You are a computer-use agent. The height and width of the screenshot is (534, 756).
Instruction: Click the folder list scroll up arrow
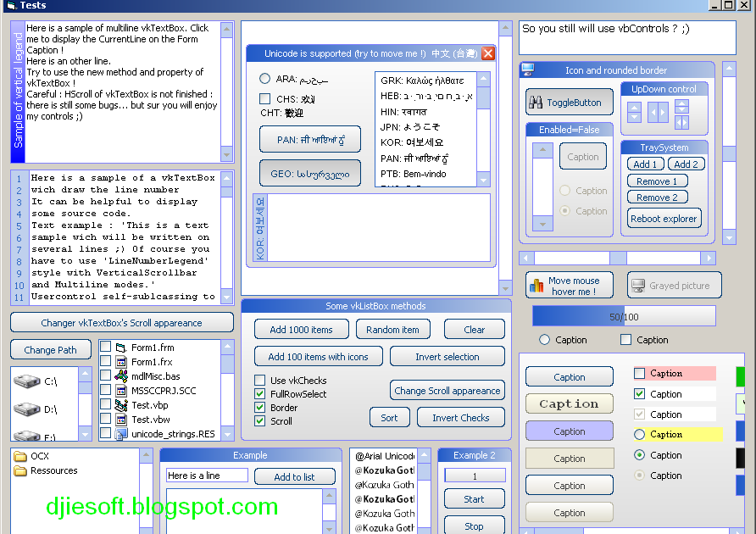[x=146, y=455]
